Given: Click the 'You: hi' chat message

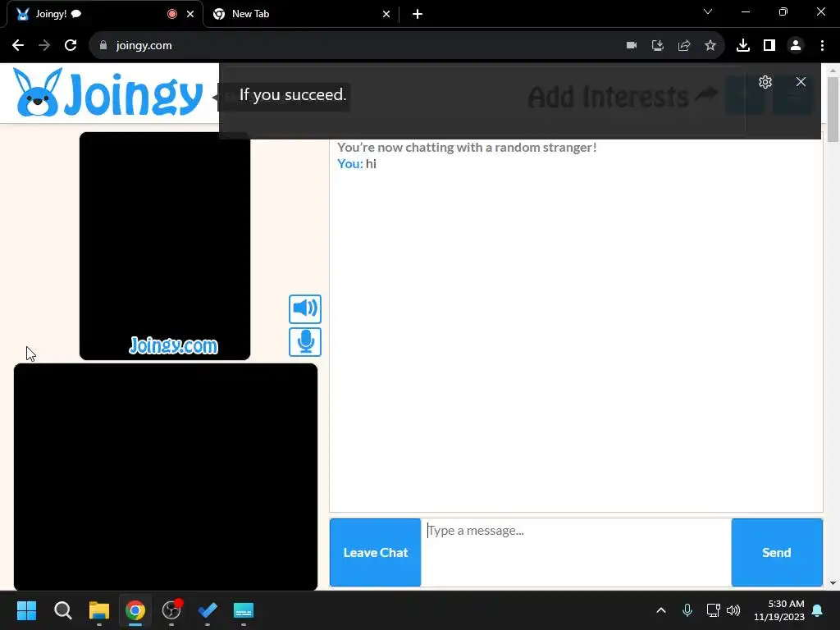Looking at the screenshot, I should point(357,164).
